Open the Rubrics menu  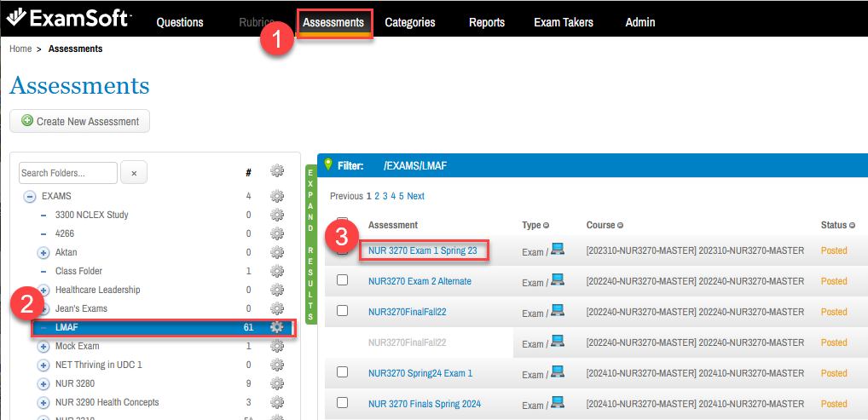pyautogui.click(x=257, y=23)
